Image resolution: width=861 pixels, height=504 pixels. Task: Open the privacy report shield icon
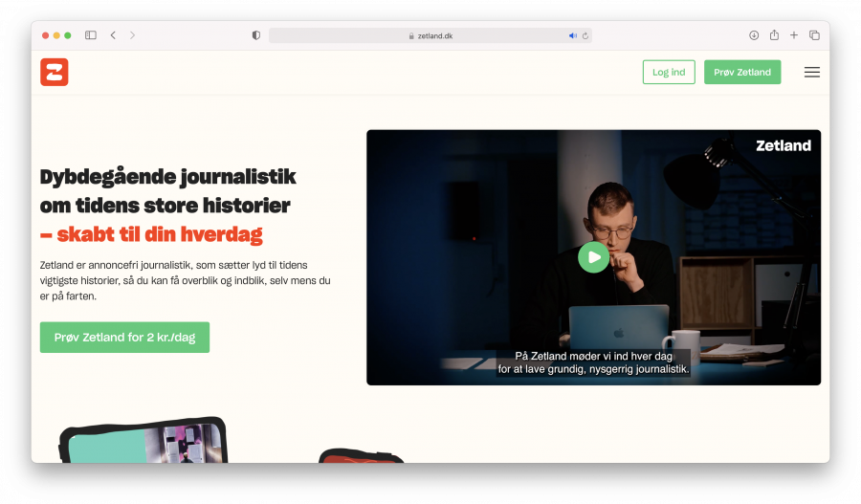[255, 35]
